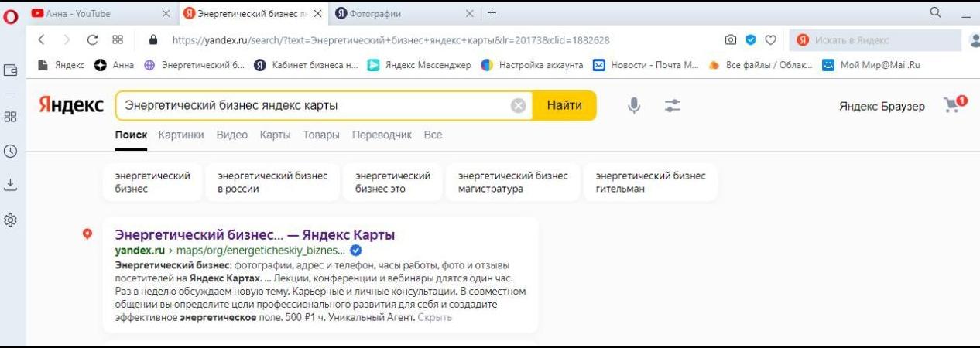This screenshot has width=980, height=348.
Task: Reload the current page
Action: tap(93, 39)
